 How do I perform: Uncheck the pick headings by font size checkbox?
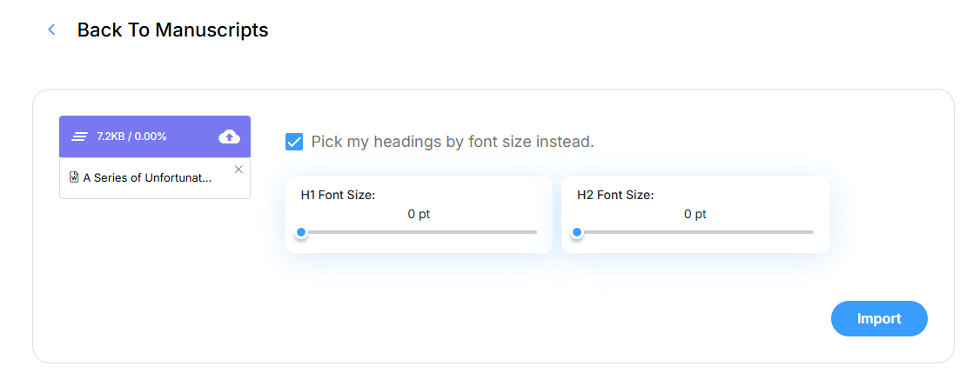tap(294, 142)
